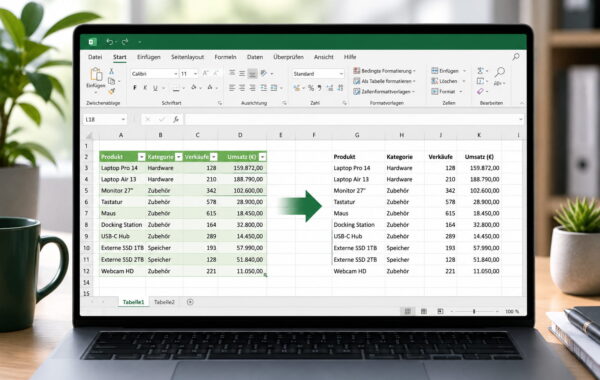The height and width of the screenshot is (380, 600).
Task: Click the Einfügen paste clipboard icon
Action: click(x=96, y=74)
